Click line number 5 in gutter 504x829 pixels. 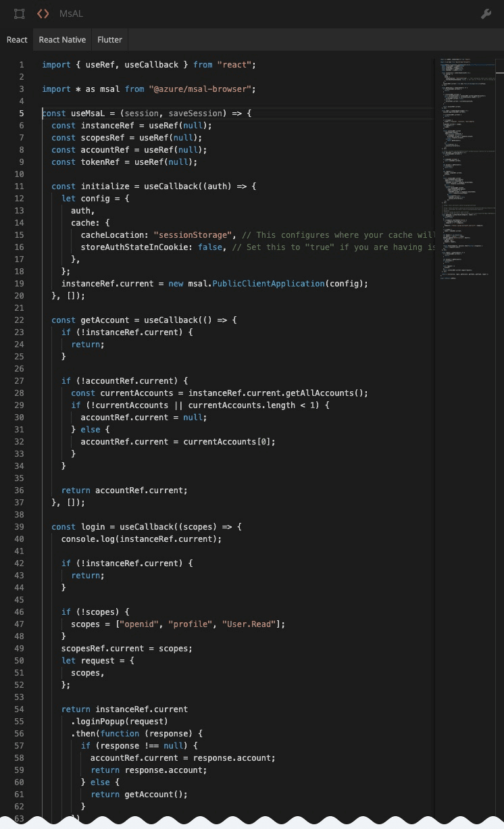coord(22,114)
